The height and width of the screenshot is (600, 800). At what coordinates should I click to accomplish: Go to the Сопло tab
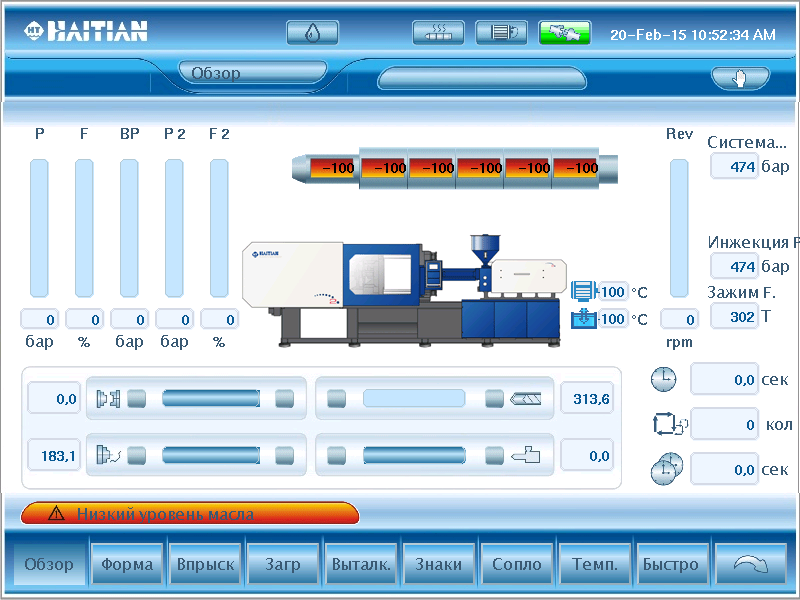point(516,564)
